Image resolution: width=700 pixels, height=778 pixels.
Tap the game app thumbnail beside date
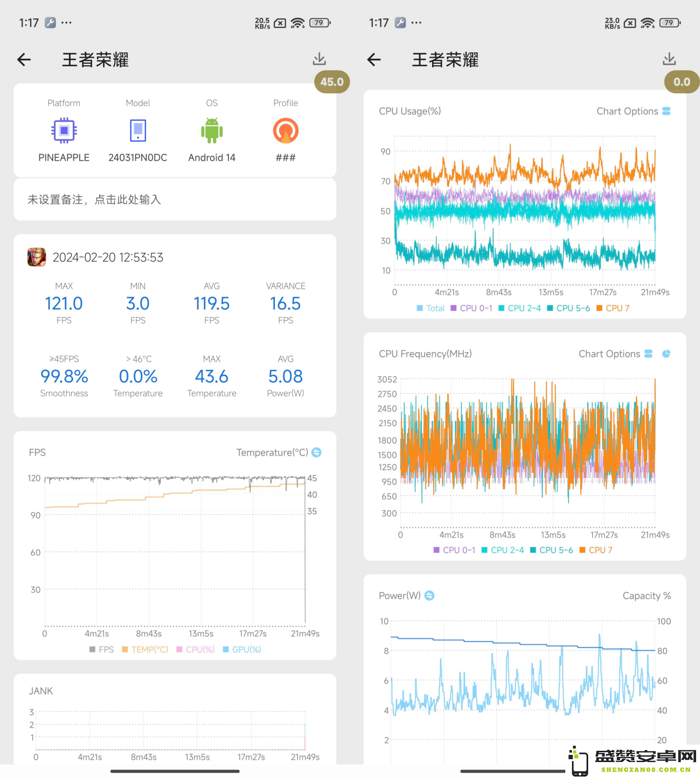pyautogui.click(x=37, y=257)
